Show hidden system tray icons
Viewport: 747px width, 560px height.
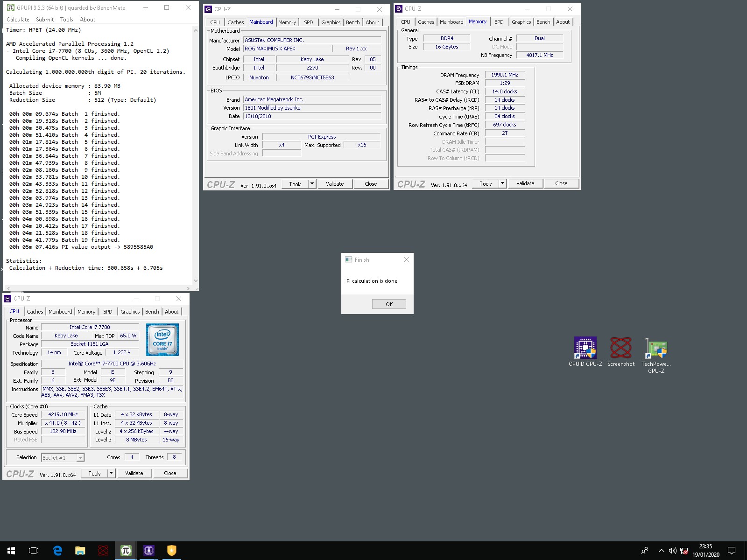click(x=661, y=551)
